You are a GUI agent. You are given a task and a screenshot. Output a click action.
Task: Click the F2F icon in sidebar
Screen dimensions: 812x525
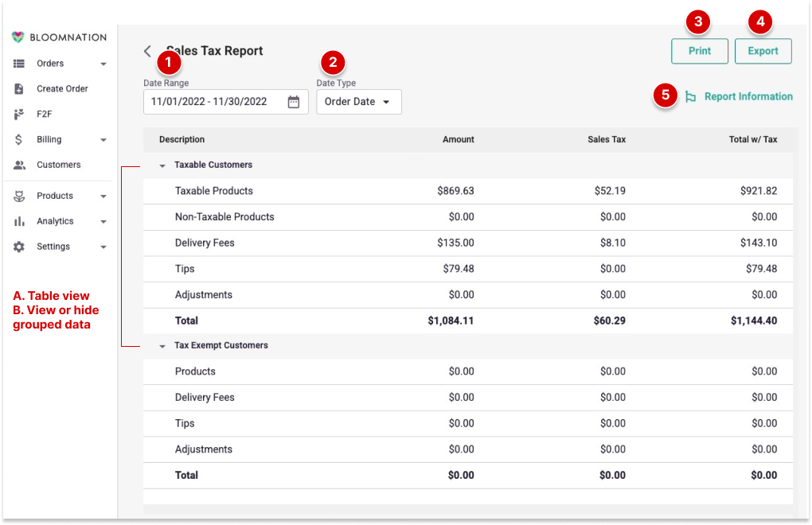[x=19, y=115]
